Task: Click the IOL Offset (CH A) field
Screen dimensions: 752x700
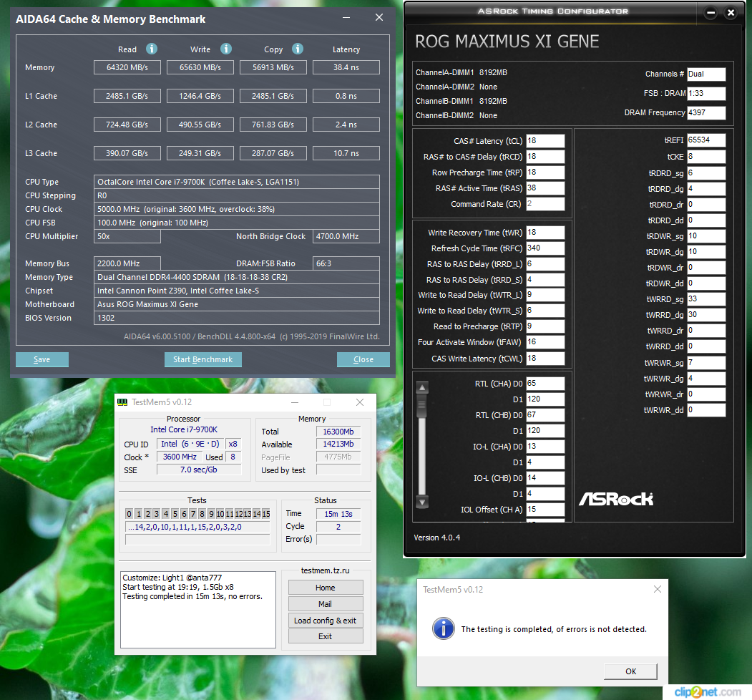Action: [545, 510]
